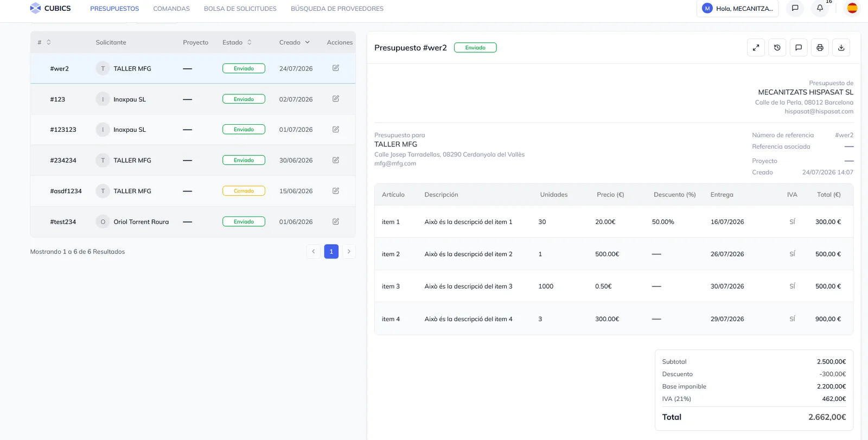
Task: Open the Hola, MECANITZA user menu button
Action: pyautogui.click(x=737, y=8)
